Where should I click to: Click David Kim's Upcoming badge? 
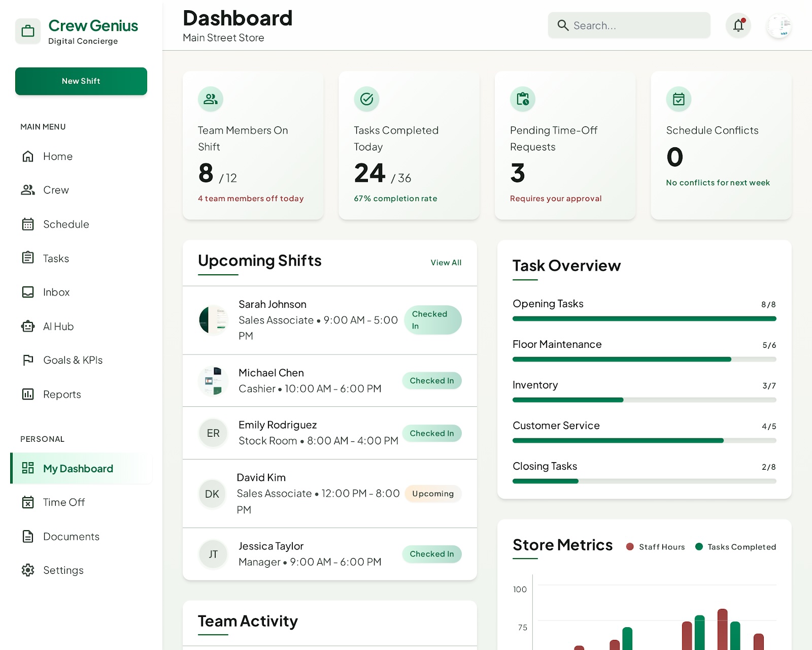click(433, 494)
